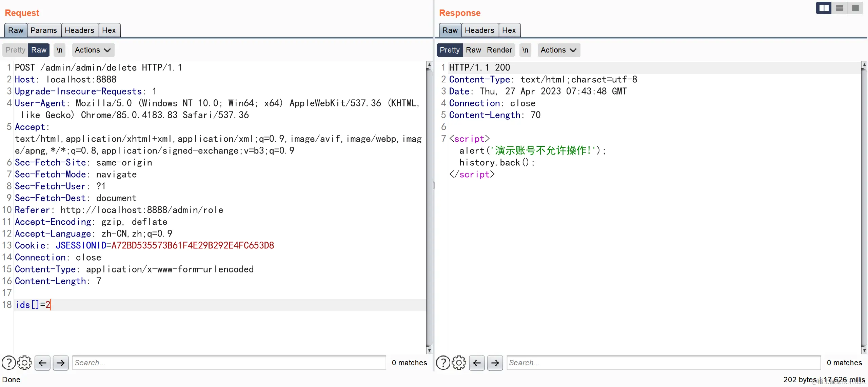
Task: Go to next match in Response search
Action: coord(495,363)
